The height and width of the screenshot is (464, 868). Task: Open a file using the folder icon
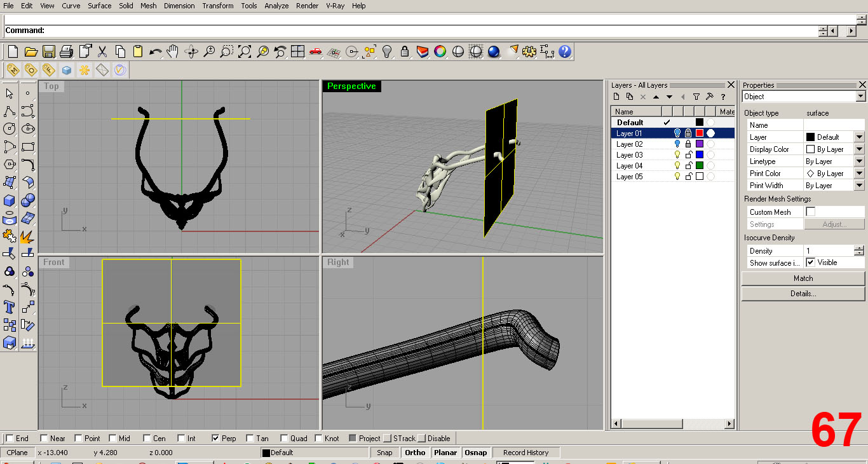click(31, 51)
